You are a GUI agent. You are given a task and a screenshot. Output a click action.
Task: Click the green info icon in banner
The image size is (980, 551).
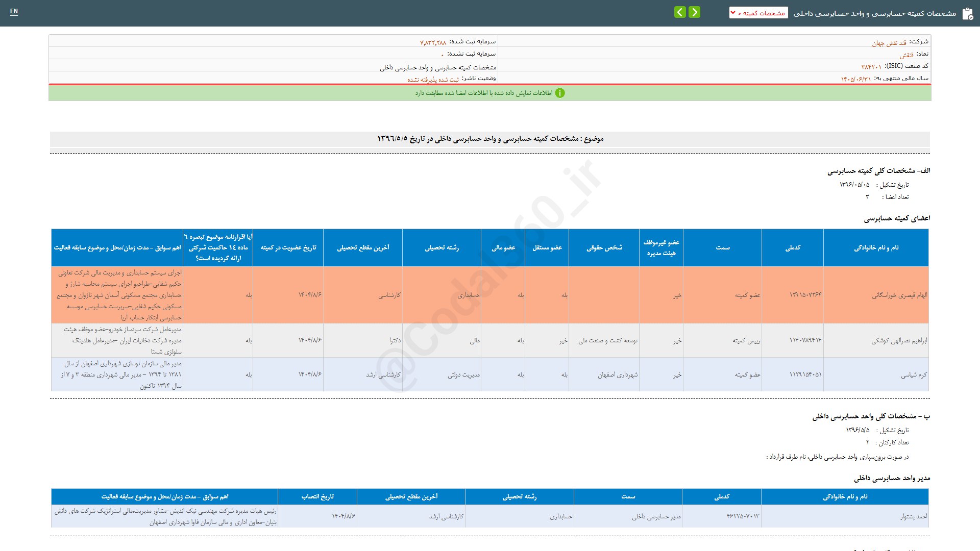pos(560,93)
